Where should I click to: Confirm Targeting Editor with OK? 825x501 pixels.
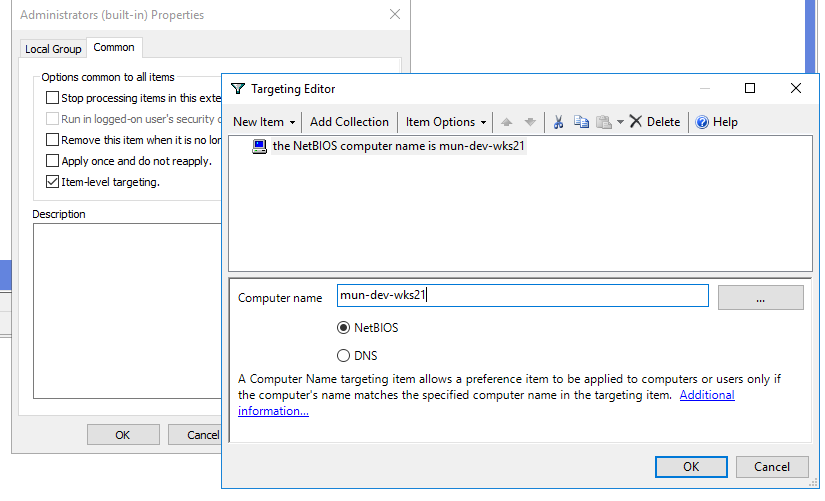[x=691, y=467]
